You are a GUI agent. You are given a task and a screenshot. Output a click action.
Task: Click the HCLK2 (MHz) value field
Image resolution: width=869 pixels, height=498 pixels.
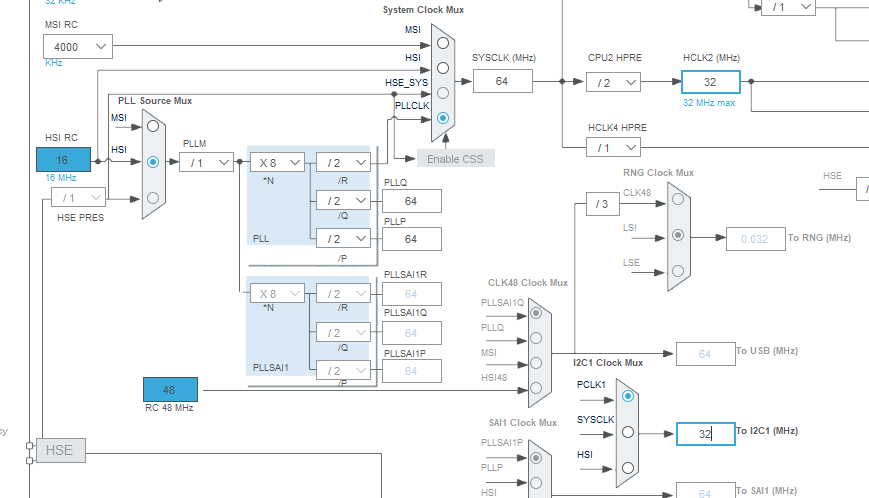tap(710, 82)
